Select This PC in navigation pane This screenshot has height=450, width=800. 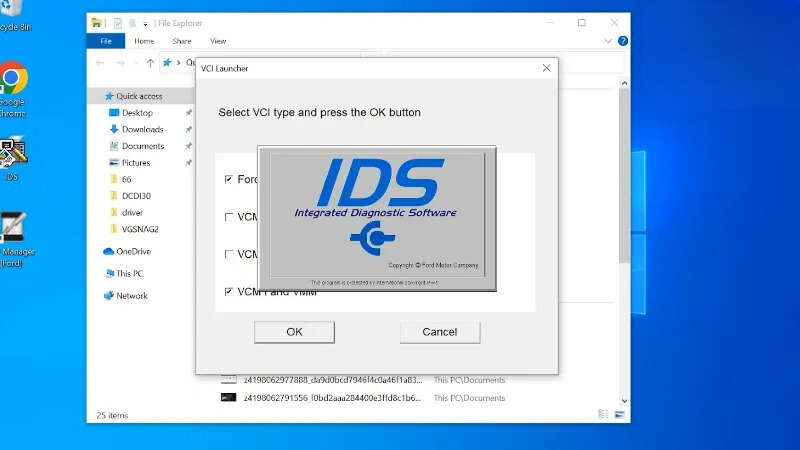(129, 273)
